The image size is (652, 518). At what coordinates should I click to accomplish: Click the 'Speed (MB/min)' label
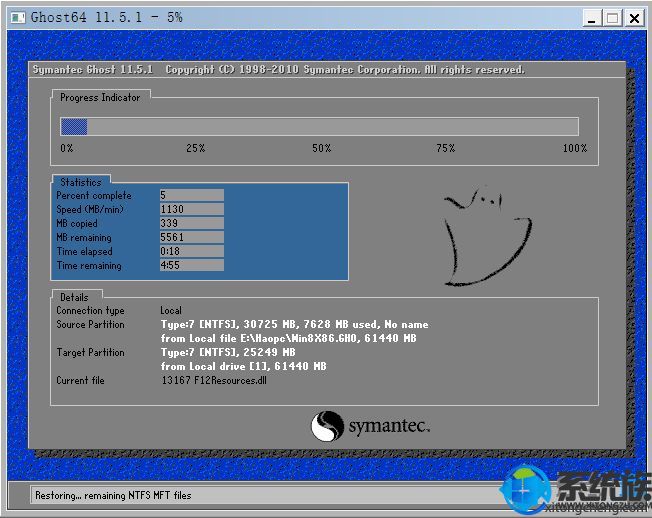tap(90, 210)
